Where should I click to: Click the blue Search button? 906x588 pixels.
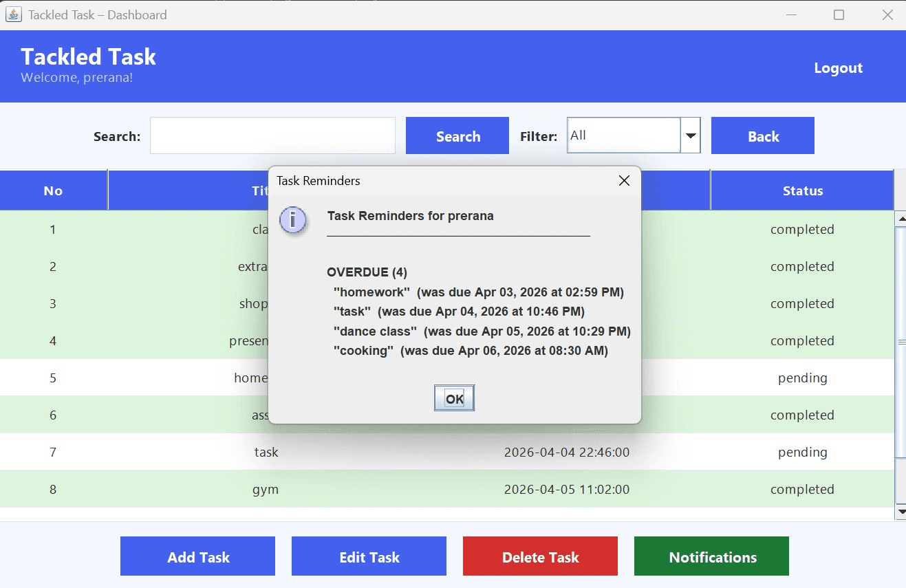[457, 135]
